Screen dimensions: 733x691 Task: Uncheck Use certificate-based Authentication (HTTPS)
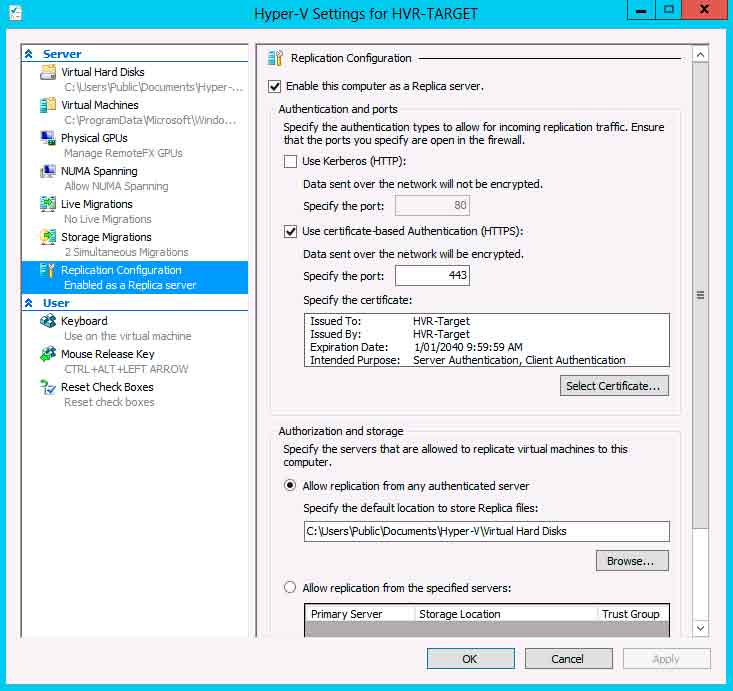click(290, 231)
